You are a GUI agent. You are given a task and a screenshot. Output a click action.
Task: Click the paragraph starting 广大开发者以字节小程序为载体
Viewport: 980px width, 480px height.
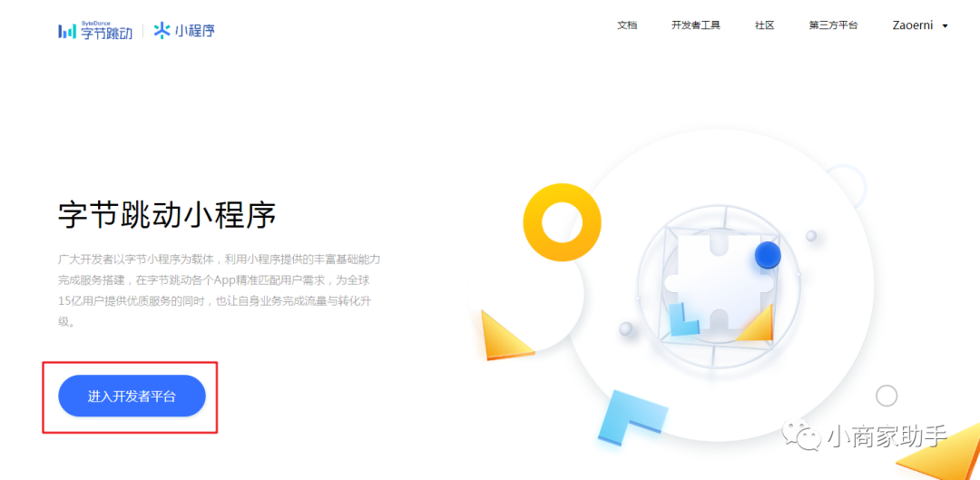tap(219, 290)
